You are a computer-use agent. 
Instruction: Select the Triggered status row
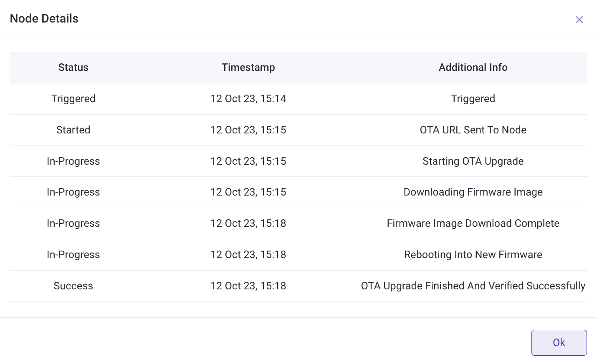pos(298,99)
